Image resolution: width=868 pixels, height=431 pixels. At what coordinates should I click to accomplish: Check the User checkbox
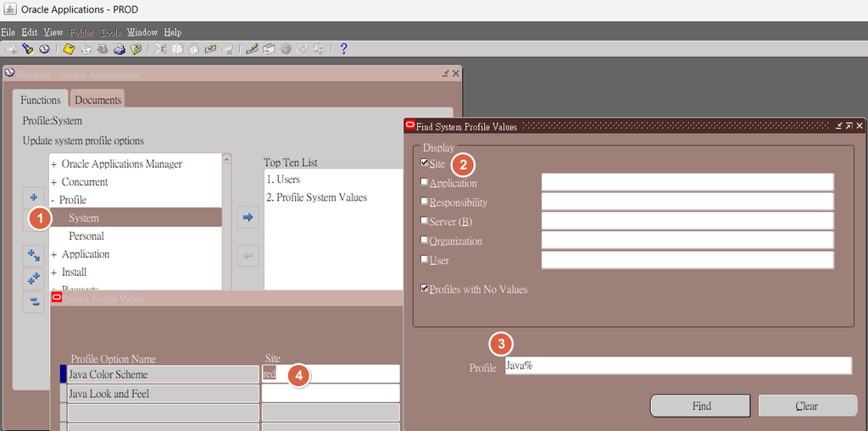click(x=425, y=259)
